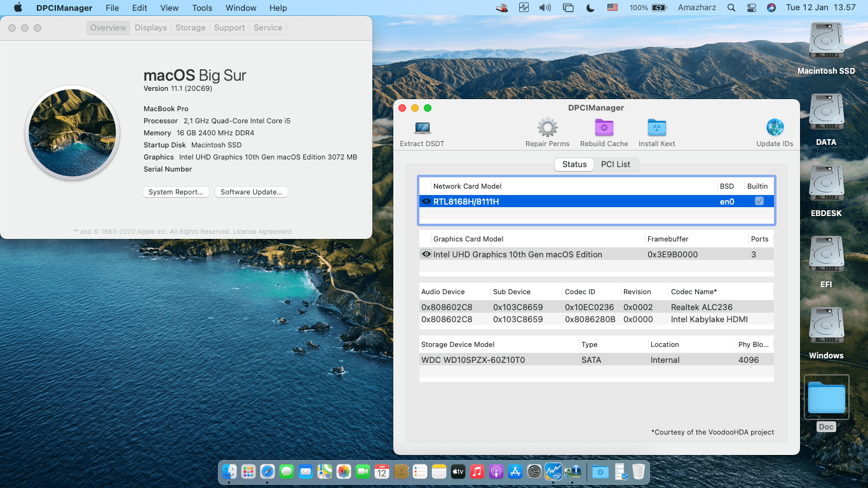Launch FaceTime from the dock
The width and height of the screenshot is (868, 488).
click(363, 471)
